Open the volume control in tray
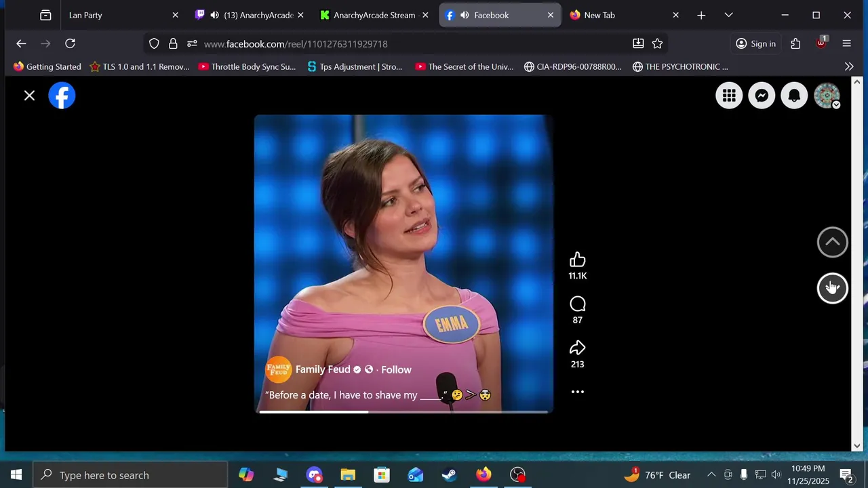This screenshot has width=868, height=488. point(776,474)
